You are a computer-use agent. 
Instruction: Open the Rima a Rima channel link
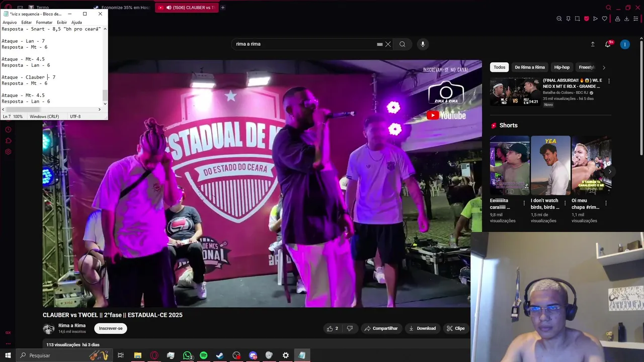click(x=72, y=325)
